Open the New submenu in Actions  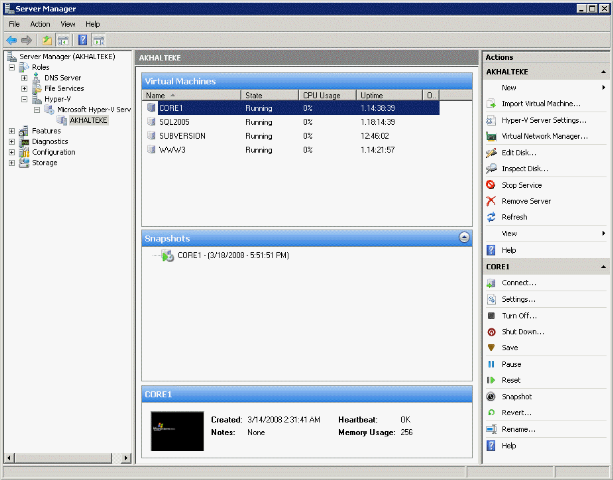546,88
